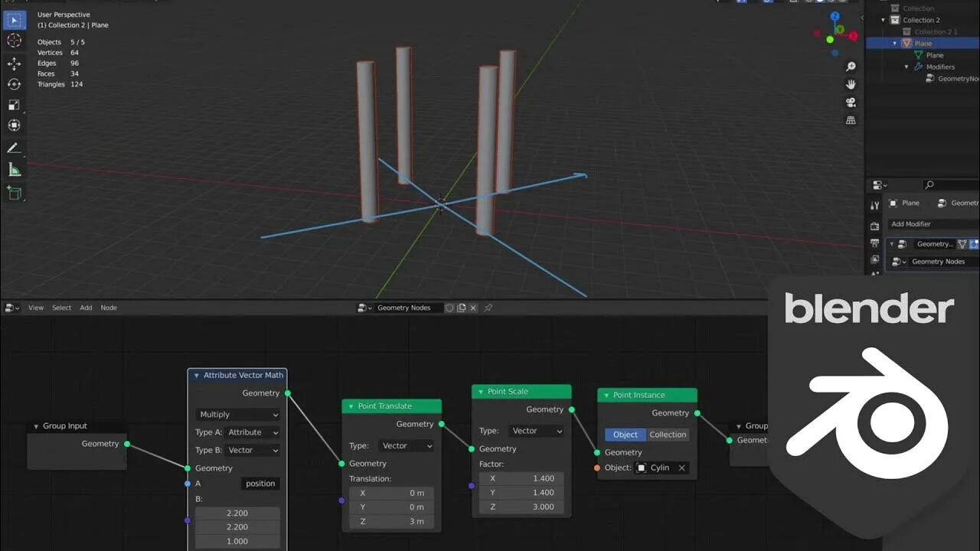980x551 pixels.
Task: Select Collection mode in Point Instance node
Action: [668, 435]
